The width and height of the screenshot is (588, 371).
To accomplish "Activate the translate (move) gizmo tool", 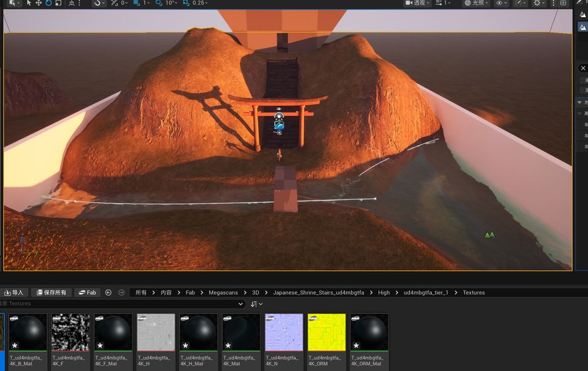I will [39, 3].
